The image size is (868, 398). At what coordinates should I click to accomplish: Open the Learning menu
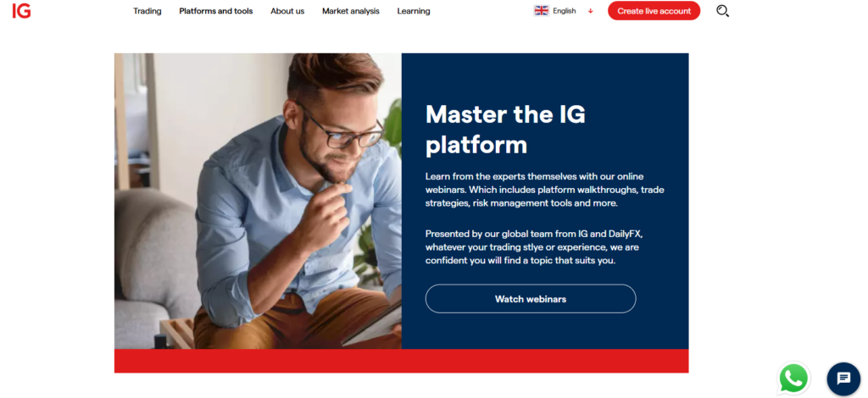click(414, 11)
